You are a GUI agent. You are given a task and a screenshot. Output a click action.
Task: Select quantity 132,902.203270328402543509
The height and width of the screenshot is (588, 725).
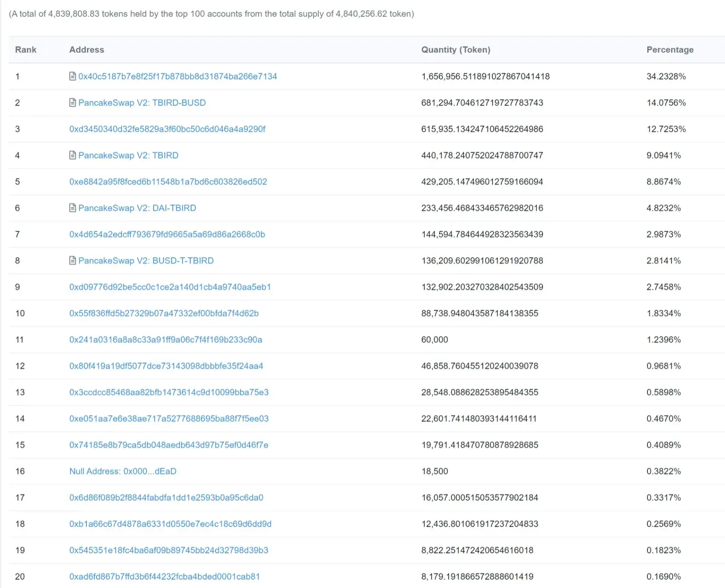pyautogui.click(x=482, y=287)
